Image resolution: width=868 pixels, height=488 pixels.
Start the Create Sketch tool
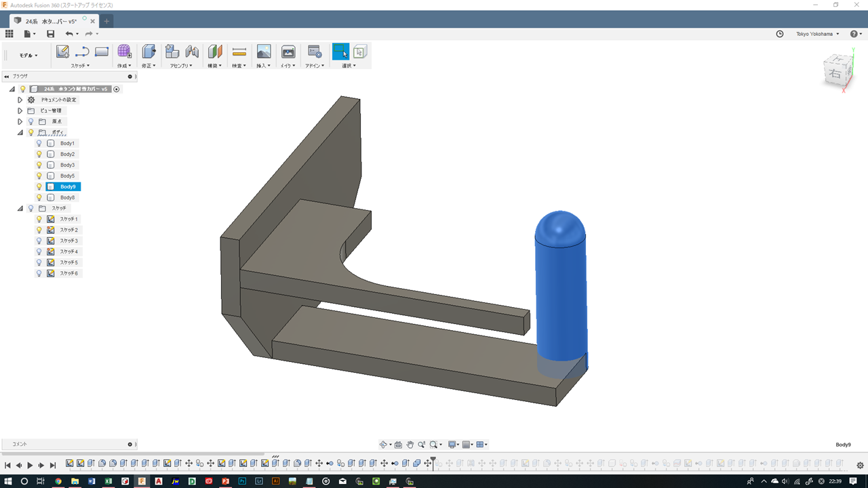(x=62, y=52)
